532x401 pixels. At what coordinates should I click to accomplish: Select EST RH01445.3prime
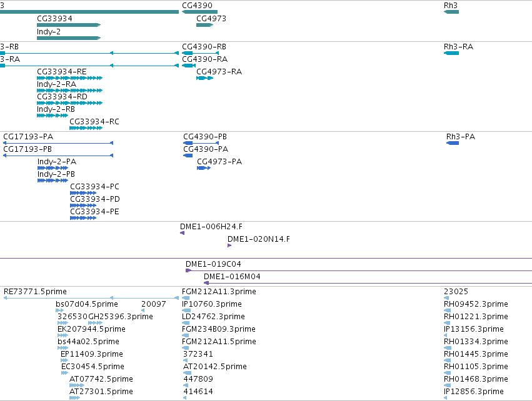(x=447, y=360)
